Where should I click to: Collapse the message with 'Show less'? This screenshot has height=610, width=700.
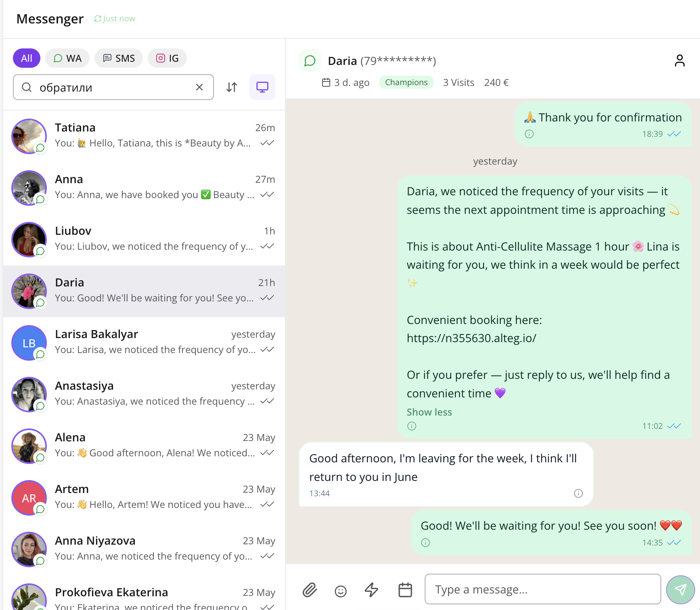pyautogui.click(x=429, y=412)
